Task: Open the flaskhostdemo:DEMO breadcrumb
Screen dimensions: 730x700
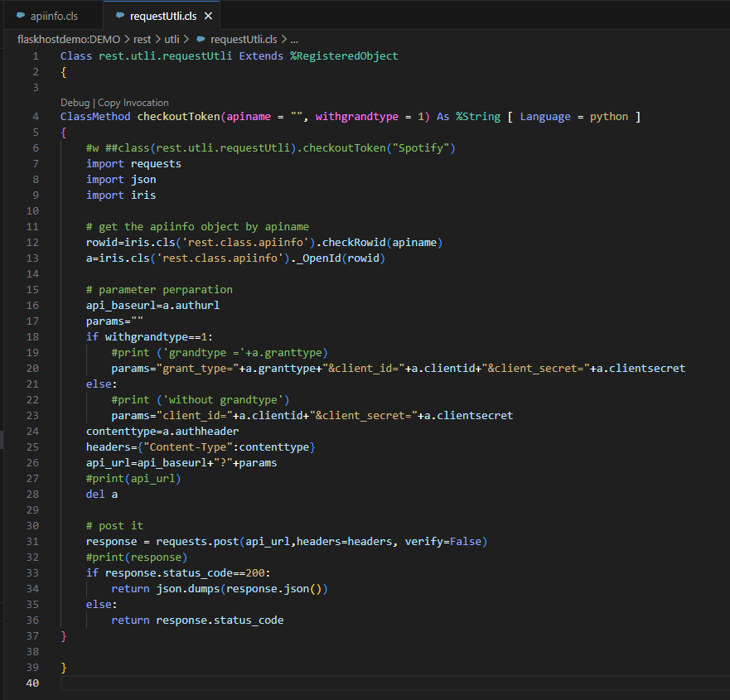Action: tap(69, 39)
